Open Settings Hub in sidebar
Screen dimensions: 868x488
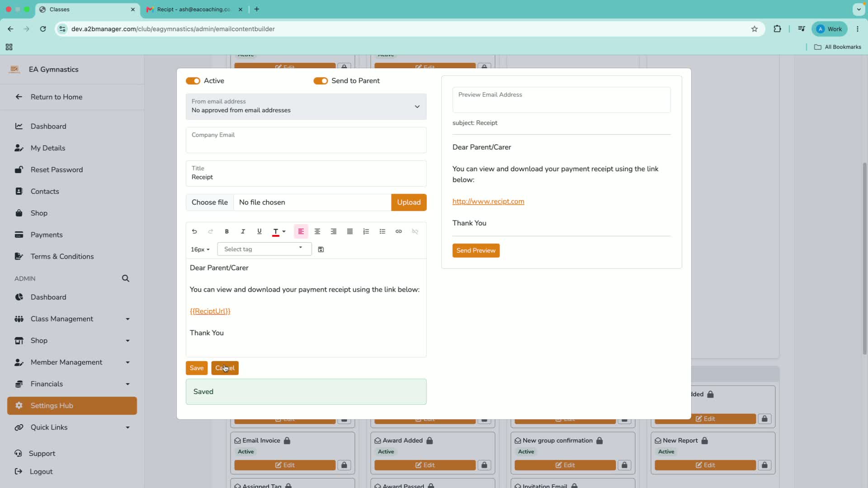[72, 406]
